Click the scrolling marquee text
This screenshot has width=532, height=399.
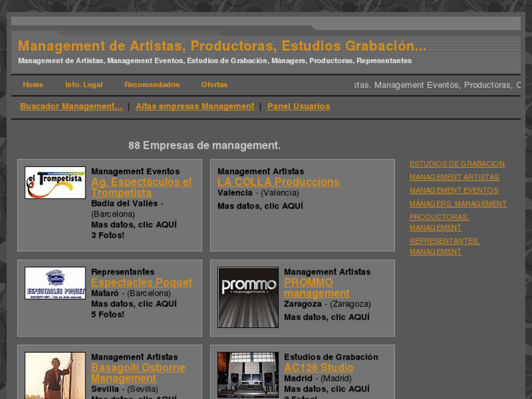pos(437,85)
